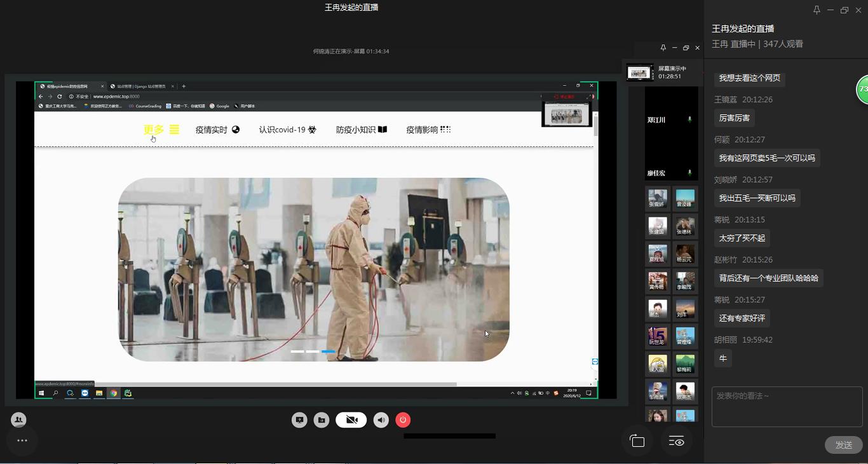Image resolution: width=868 pixels, height=464 pixels.
Task: Restore the participants video panel window
Action: [686, 48]
